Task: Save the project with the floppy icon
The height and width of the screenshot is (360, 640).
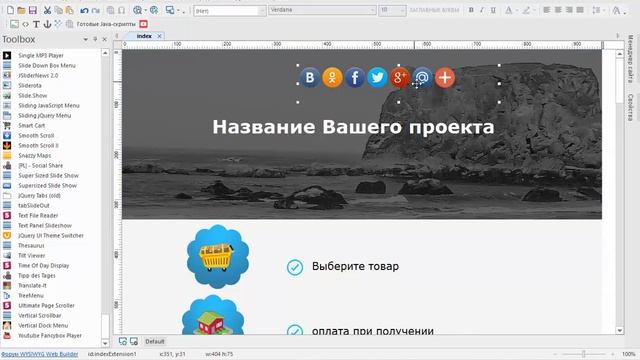Action: (x=33, y=10)
